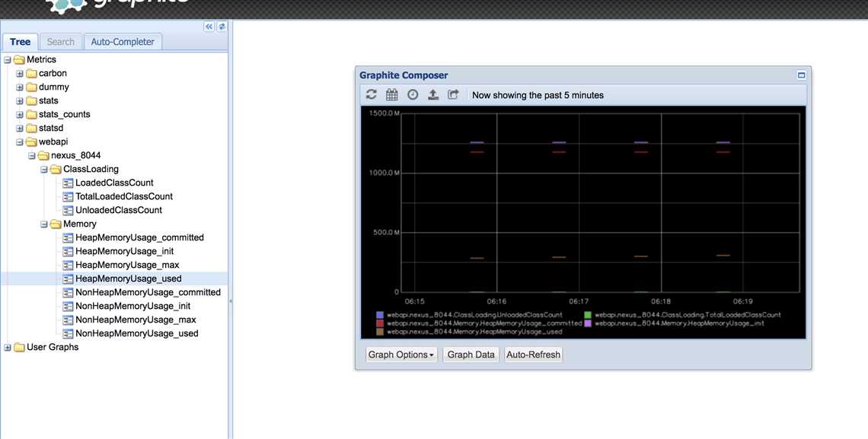The height and width of the screenshot is (439, 868).
Task: Refresh the Composer graph
Action: (372, 94)
